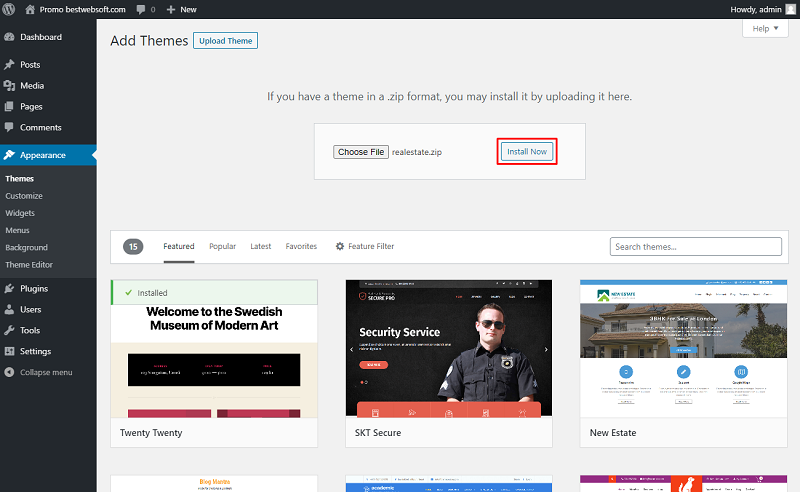Click the Dashboard gauge icon
Screen dimensions: 800x492
[9, 37]
